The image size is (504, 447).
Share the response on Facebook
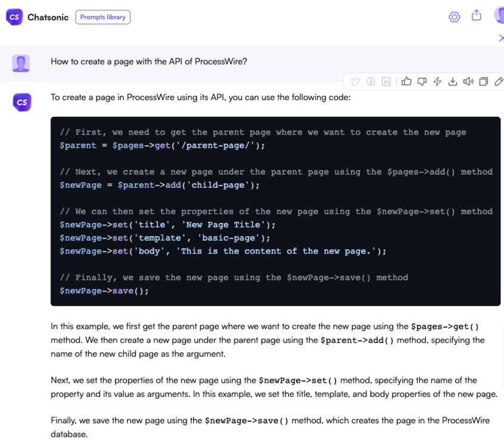371,82
